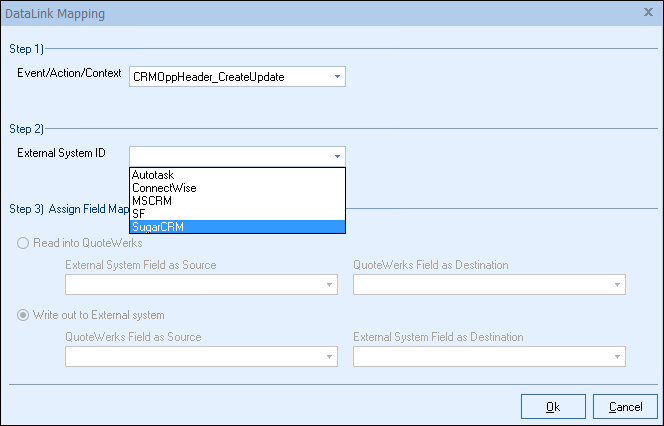
Task: Expand QuoteWerks Field as Source dropdown
Action: click(329, 357)
